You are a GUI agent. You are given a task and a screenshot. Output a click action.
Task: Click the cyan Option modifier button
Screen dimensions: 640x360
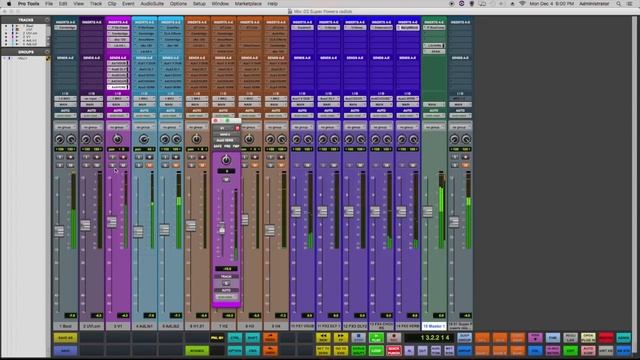(235, 350)
